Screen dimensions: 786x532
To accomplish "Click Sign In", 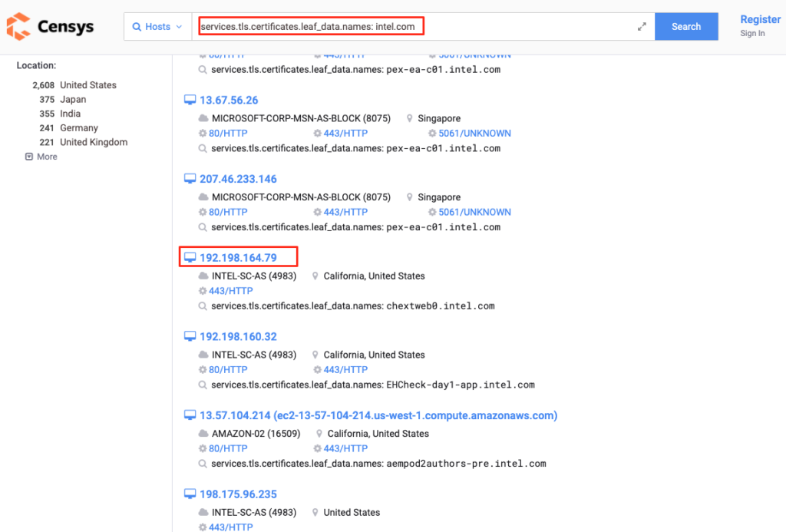I will tap(752, 33).
